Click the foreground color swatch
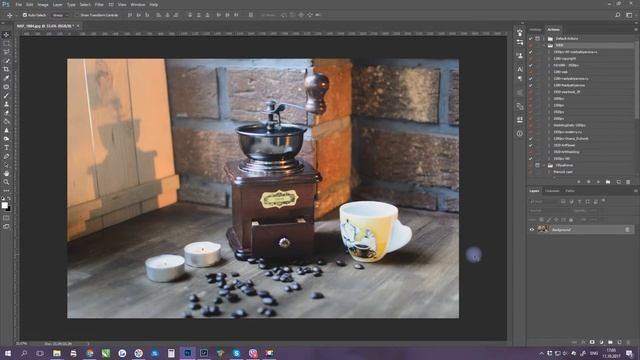This screenshot has height=360, width=640. (4, 205)
